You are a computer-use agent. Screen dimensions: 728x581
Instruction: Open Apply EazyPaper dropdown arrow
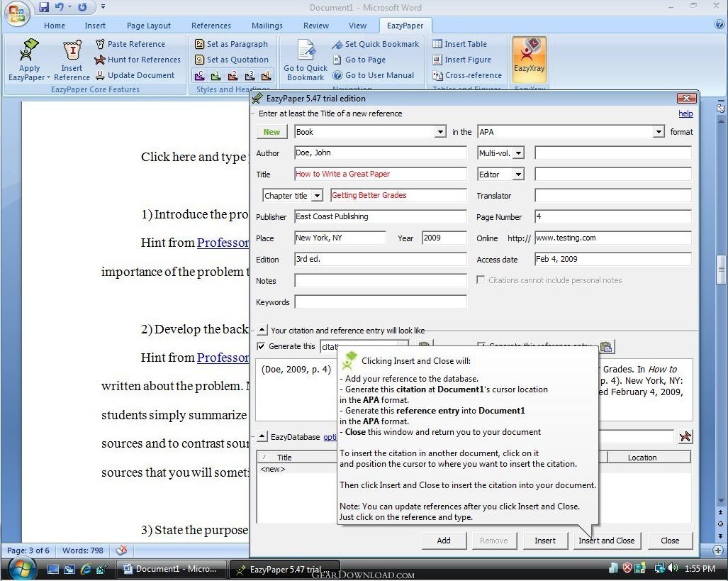tap(48, 77)
